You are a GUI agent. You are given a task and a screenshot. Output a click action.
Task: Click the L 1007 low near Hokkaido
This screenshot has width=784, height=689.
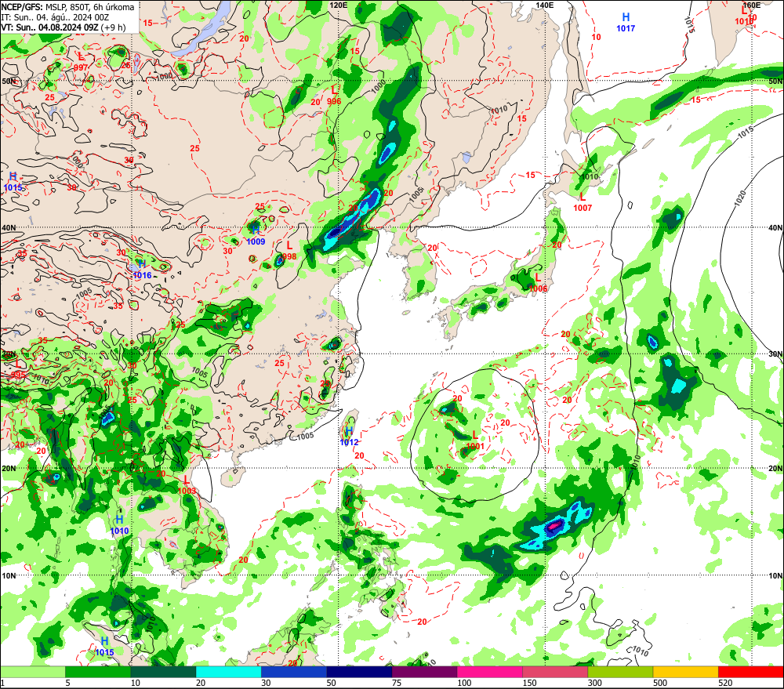click(583, 202)
